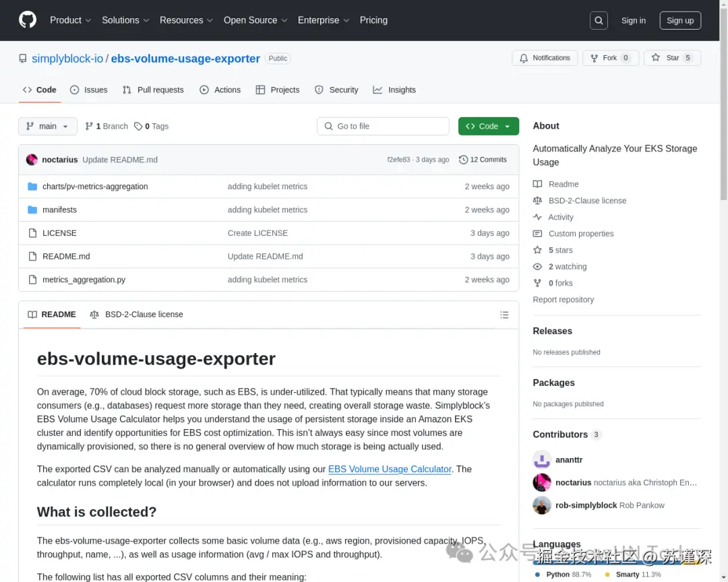
Task: Click the Smarty 11.3% language entry
Action: [633, 575]
